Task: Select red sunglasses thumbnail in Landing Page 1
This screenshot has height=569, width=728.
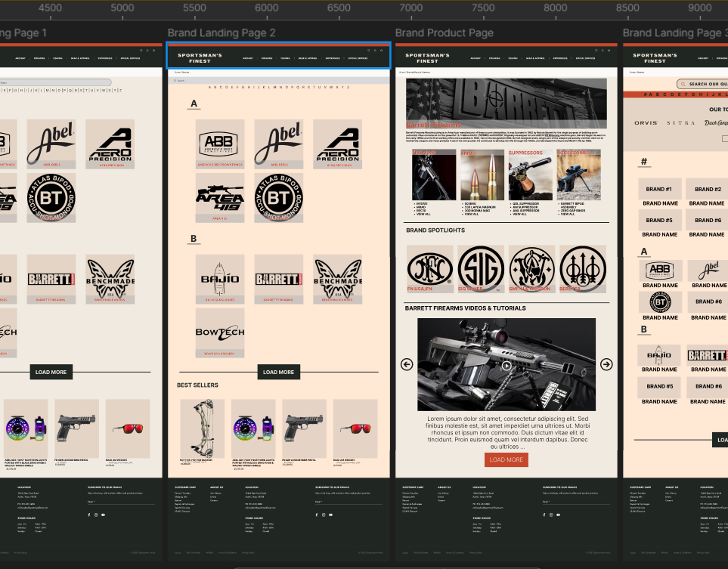Action: point(128,429)
